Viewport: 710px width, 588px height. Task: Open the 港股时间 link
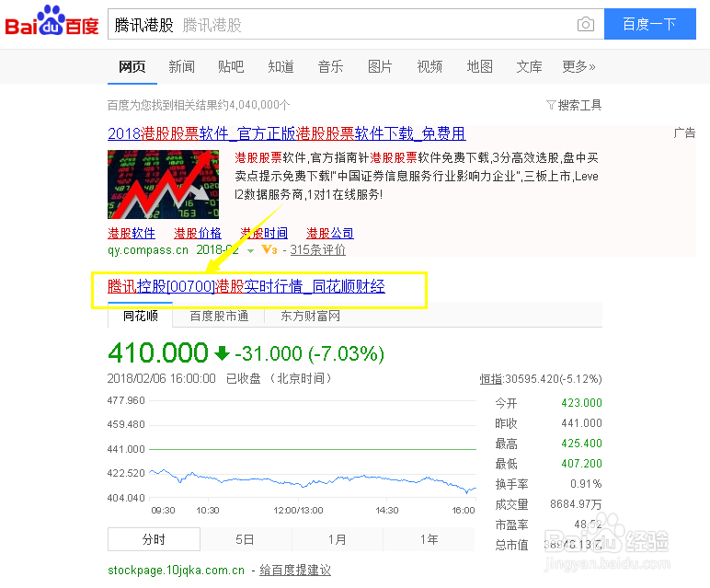point(264,234)
